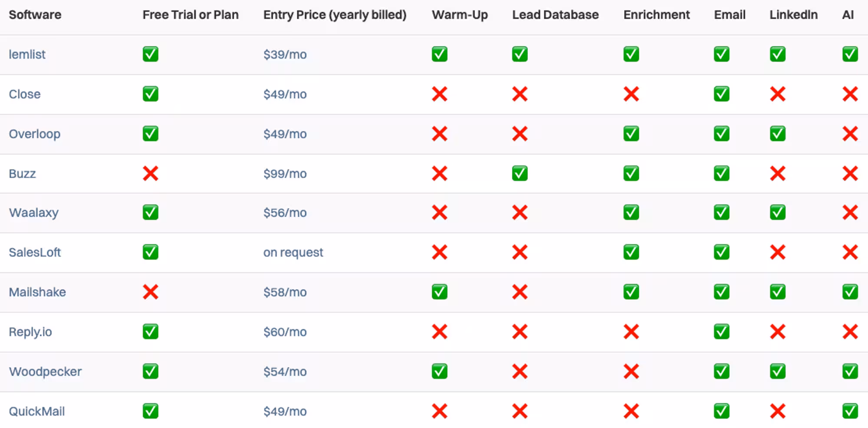Click the Entry Price column header
This screenshot has width=868, height=428.
(x=335, y=15)
